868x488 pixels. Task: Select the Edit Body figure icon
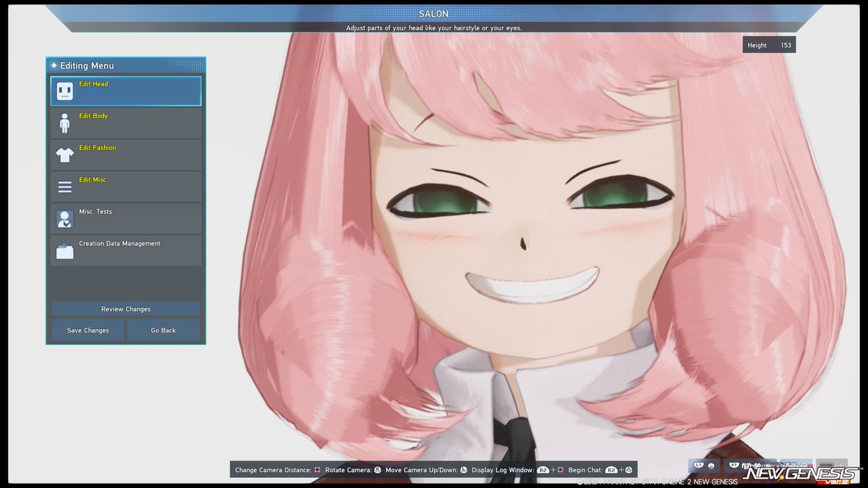pyautogui.click(x=64, y=123)
